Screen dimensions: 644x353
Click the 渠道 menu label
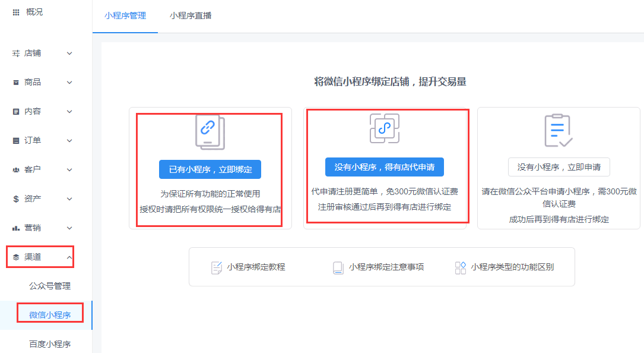33,257
